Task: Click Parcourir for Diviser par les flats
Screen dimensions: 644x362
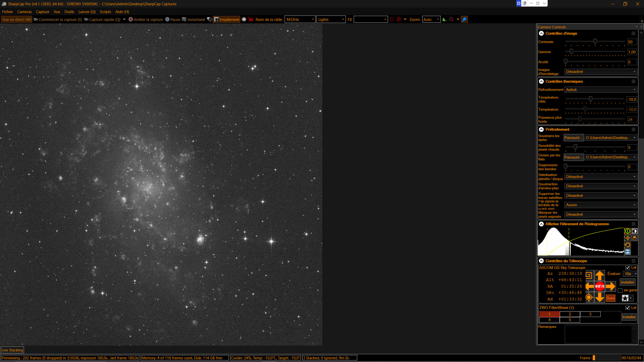Action: pos(573,157)
